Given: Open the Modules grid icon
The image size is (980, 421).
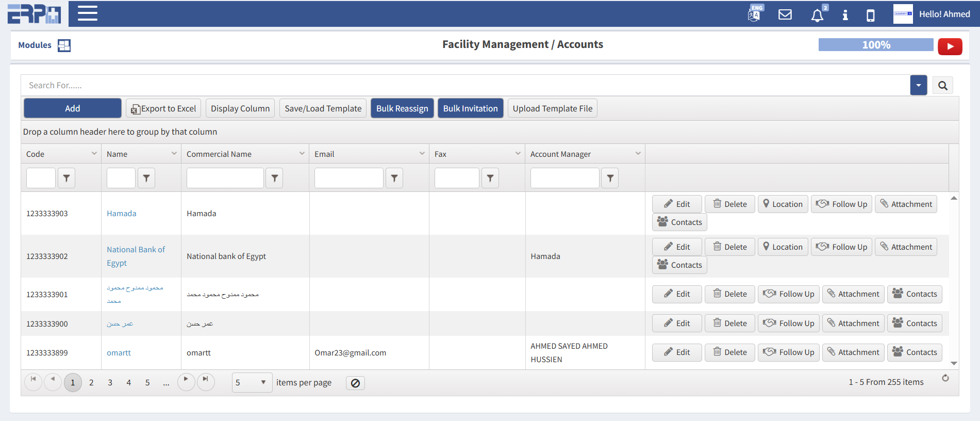Looking at the screenshot, I should pyautogui.click(x=64, y=45).
